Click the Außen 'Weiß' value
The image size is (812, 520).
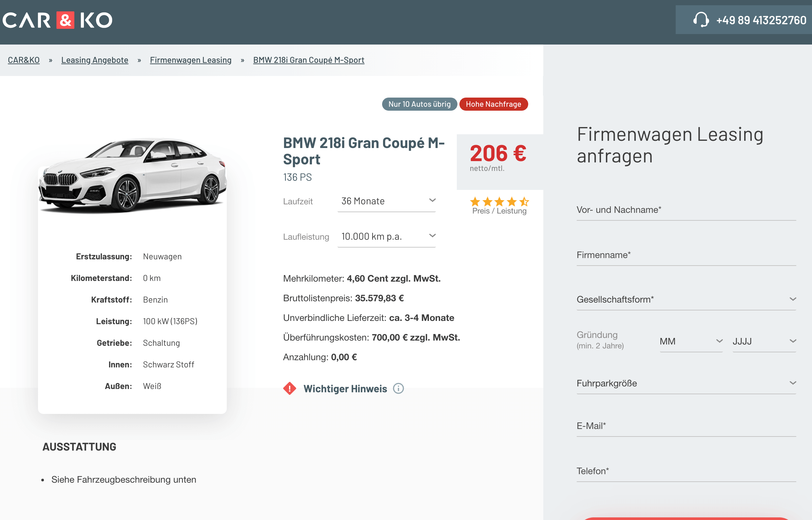tap(152, 386)
